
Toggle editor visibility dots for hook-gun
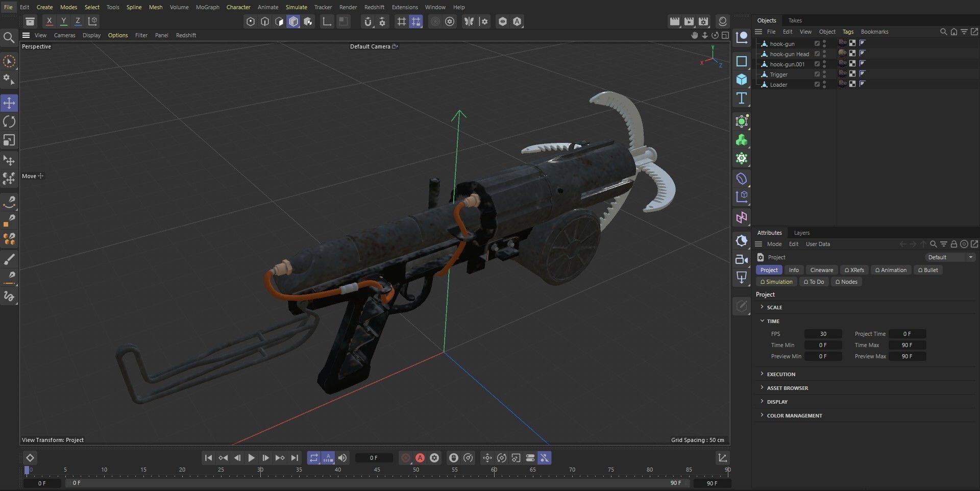click(824, 44)
